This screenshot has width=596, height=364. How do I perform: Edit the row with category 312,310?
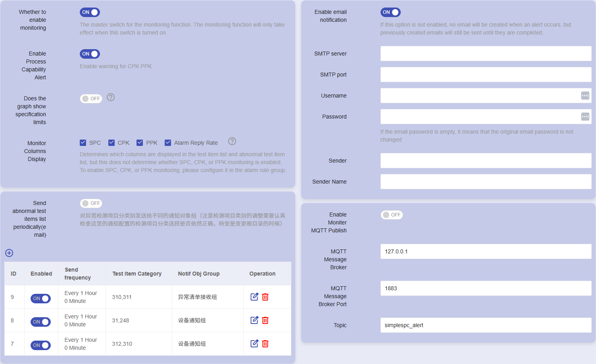pos(254,343)
